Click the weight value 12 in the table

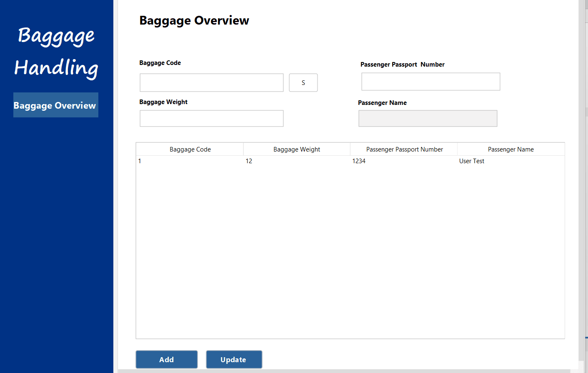pos(249,161)
